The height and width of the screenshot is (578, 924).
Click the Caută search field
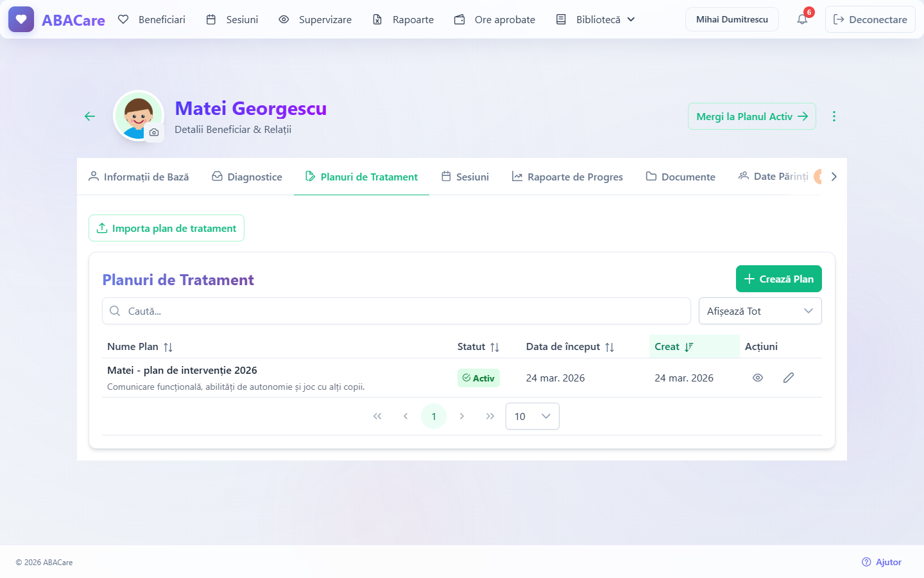point(397,311)
